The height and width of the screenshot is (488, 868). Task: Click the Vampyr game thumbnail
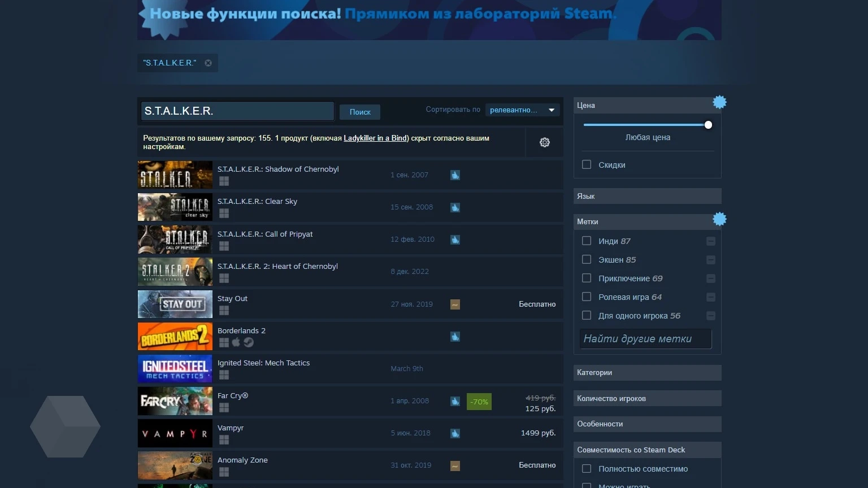(x=175, y=433)
